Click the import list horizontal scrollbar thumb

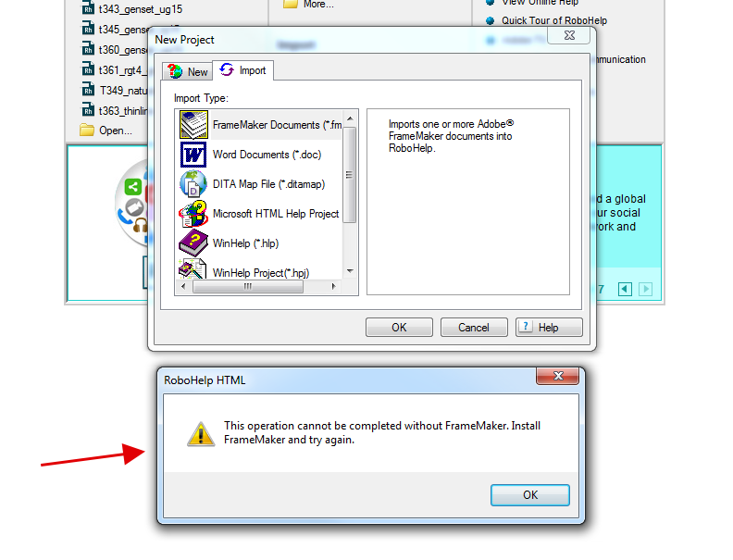tap(248, 286)
